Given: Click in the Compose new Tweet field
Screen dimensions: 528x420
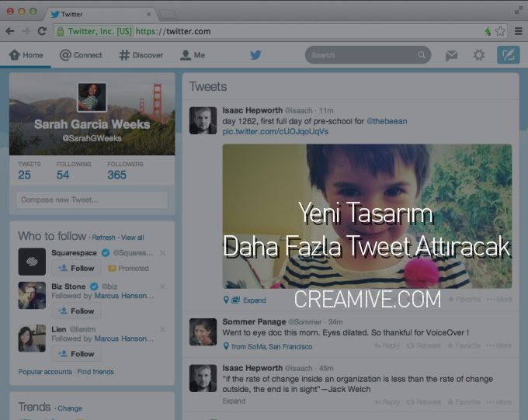Looking at the screenshot, I should coord(92,200).
